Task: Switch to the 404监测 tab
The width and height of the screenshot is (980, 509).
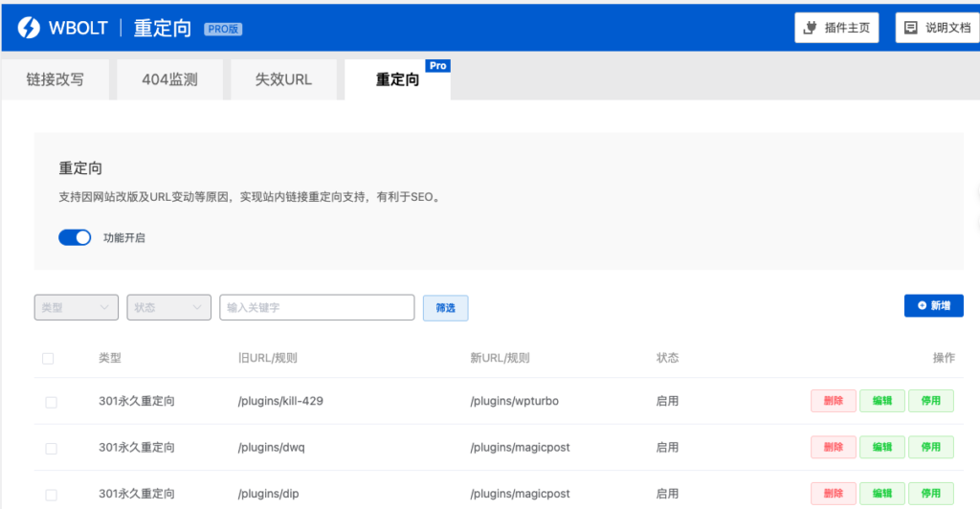Action: click(169, 79)
